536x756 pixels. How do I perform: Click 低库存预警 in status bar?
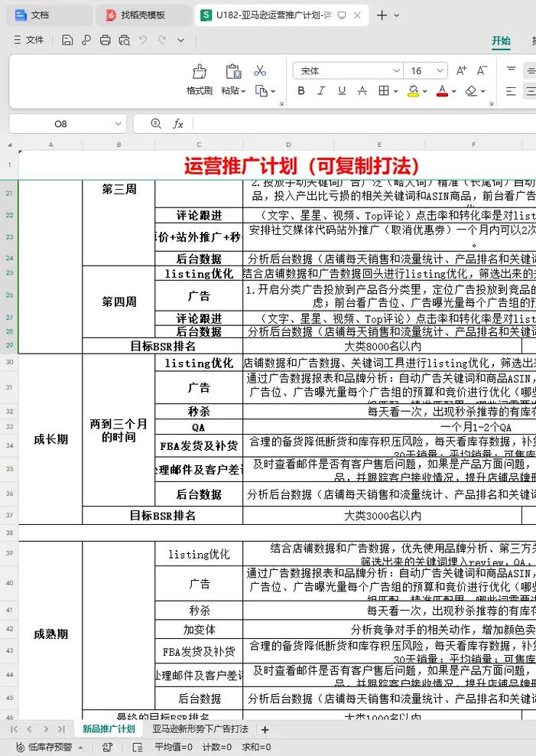[x=50, y=747]
